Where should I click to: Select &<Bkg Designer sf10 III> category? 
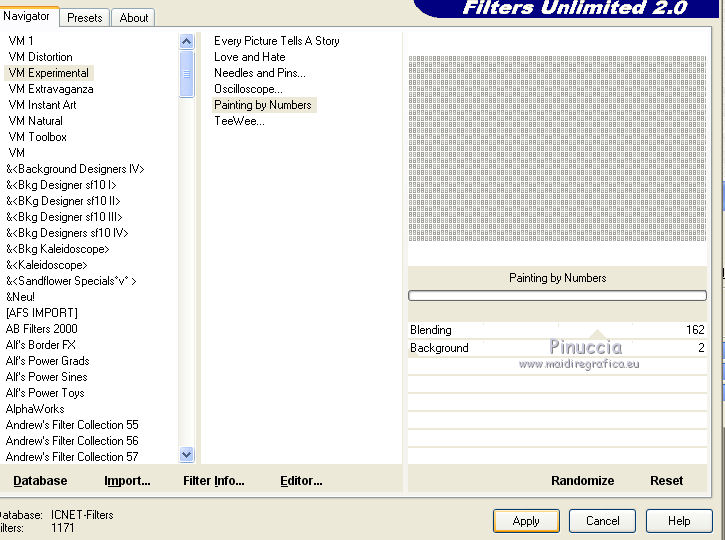click(64, 217)
